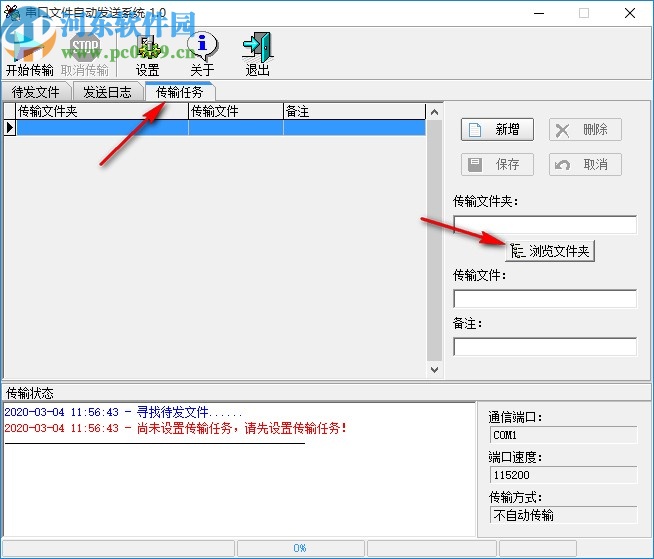Click the red log line 尚未设置传输任务

coord(175,428)
